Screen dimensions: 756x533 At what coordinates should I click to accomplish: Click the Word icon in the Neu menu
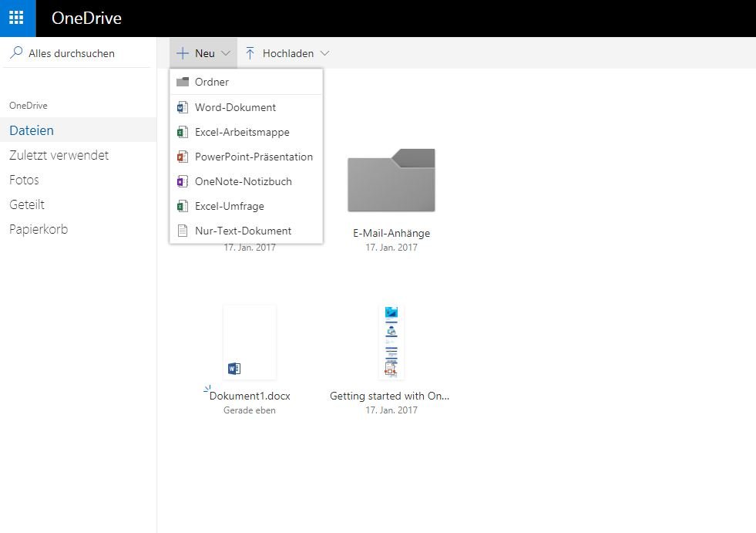coord(182,107)
